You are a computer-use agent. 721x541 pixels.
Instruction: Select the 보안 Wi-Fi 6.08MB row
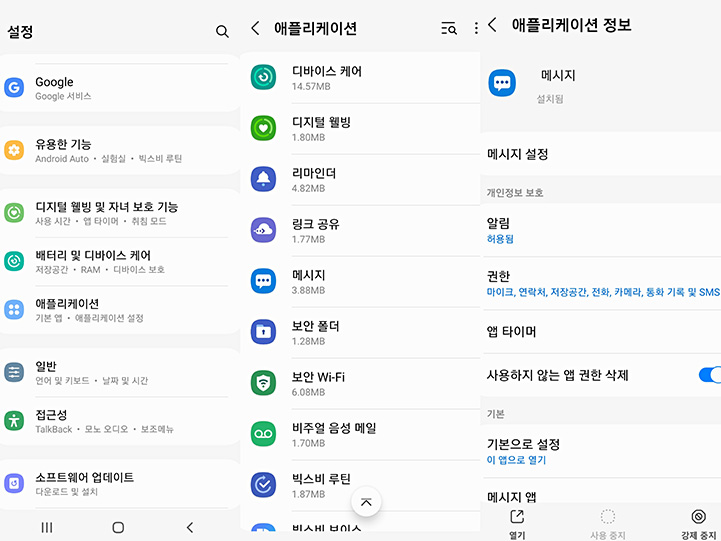tap(360, 383)
